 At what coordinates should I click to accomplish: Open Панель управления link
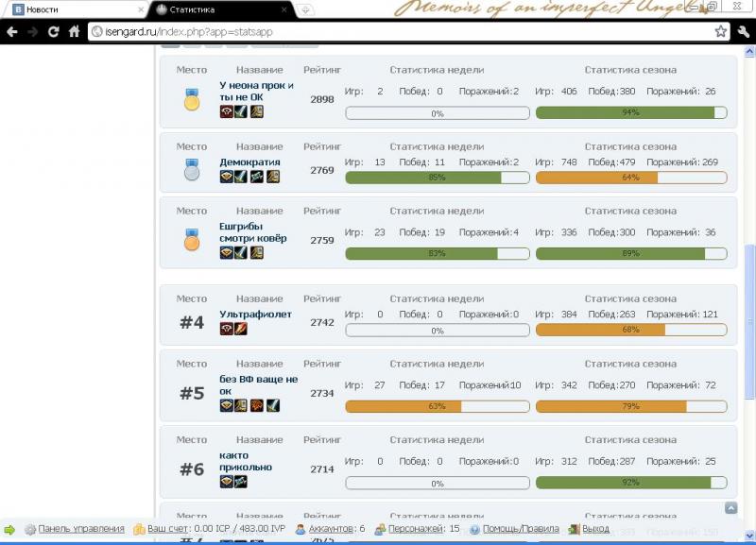[x=81, y=529]
